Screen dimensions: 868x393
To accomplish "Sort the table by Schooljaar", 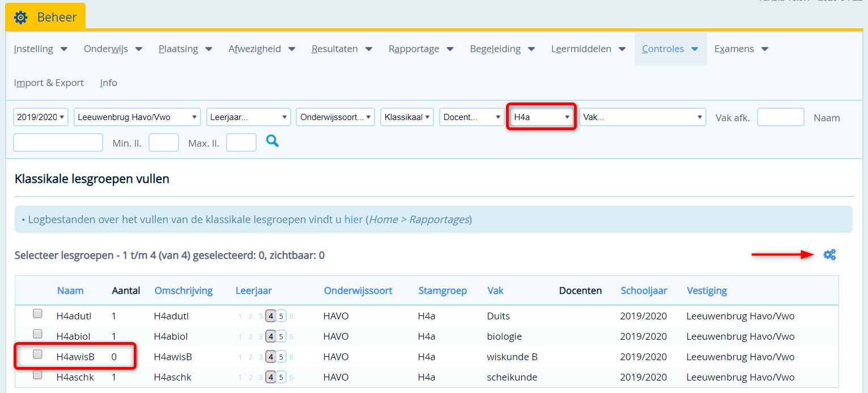I will [x=644, y=291].
